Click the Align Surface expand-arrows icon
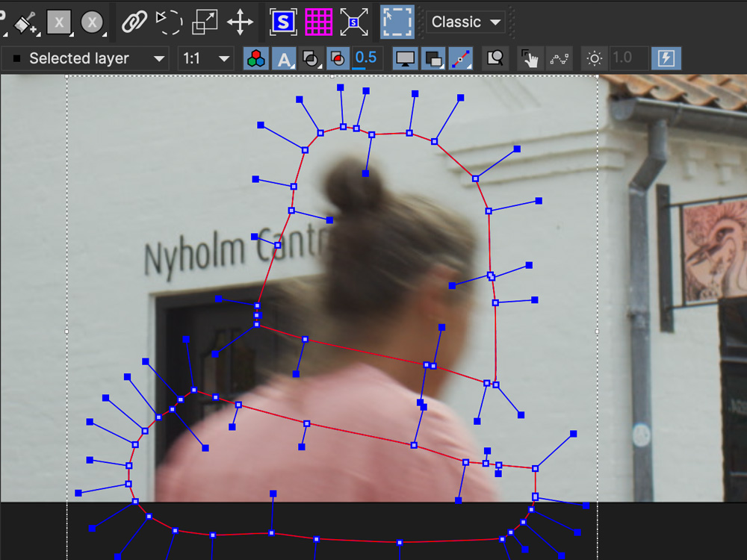This screenshot has height=560, width=747. (353, 22)
